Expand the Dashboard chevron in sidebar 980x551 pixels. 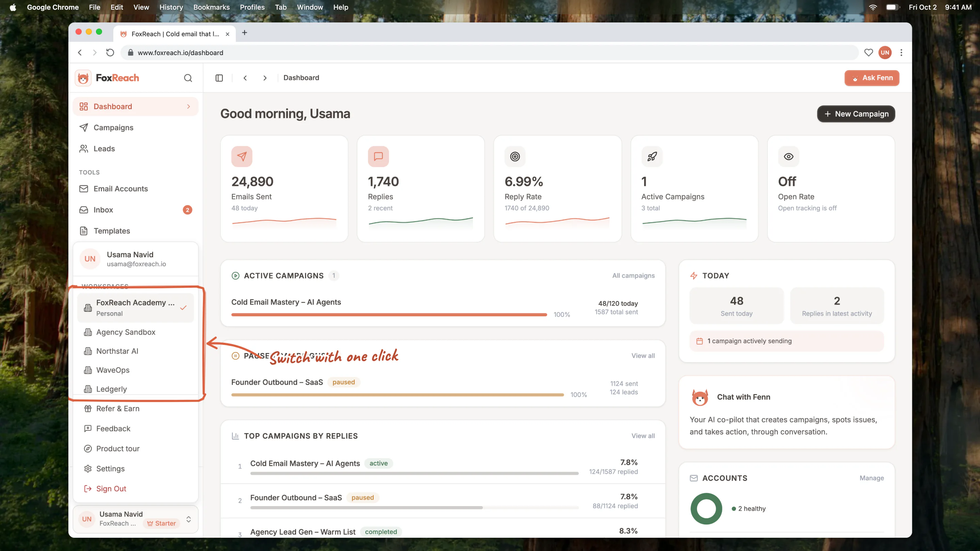188,106
